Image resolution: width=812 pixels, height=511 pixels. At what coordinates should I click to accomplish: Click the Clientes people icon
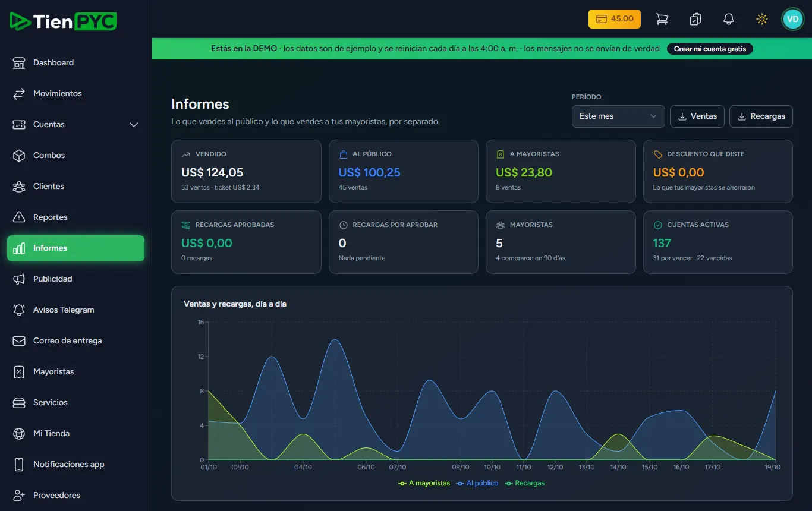[19, 187]
